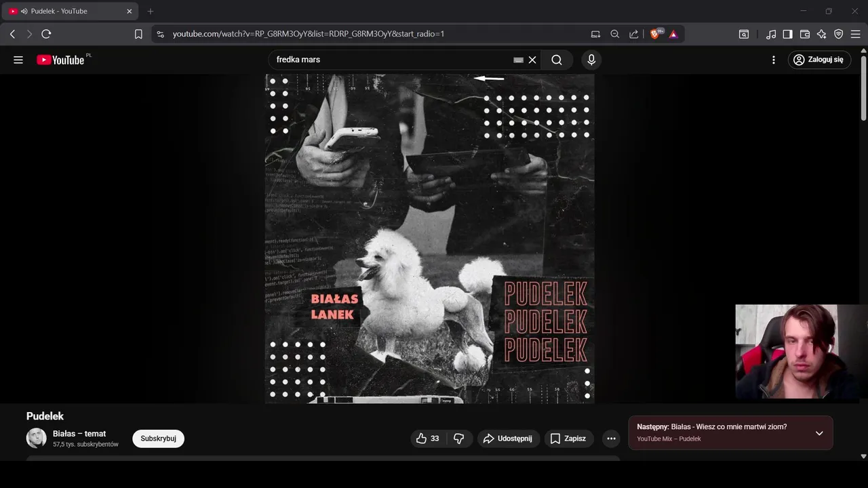The image size is (868, 488).
Task: Click the scrollbar down arrow
Action: tap(863, 457)
